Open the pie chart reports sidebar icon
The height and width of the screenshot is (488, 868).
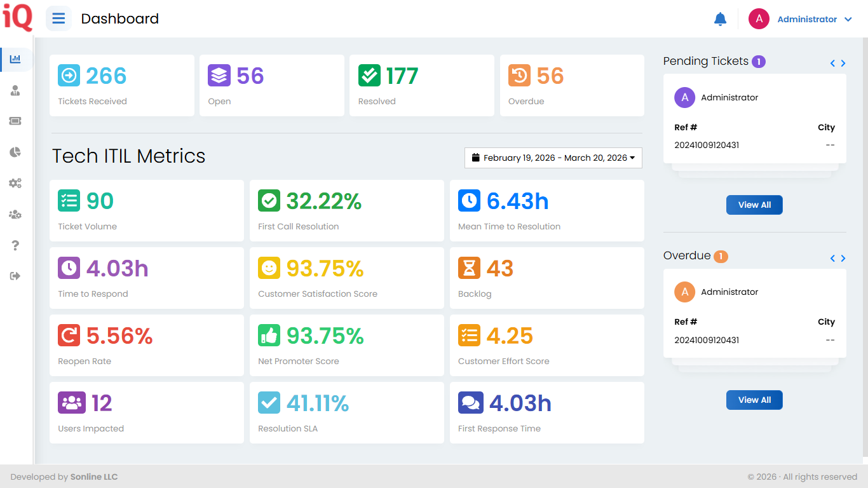click(x=15, y=152)
